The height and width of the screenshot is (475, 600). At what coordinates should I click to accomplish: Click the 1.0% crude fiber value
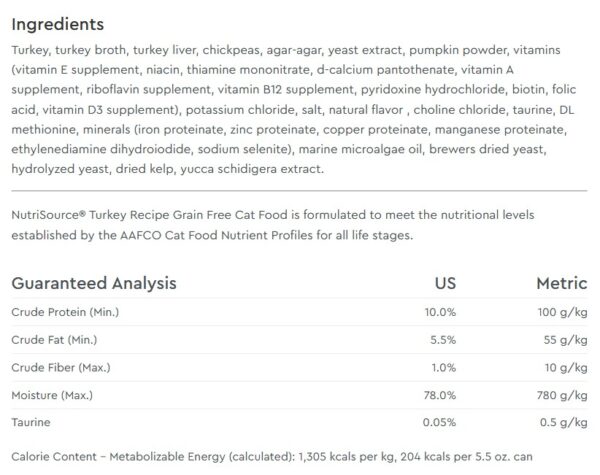click(x=443, y=367)
